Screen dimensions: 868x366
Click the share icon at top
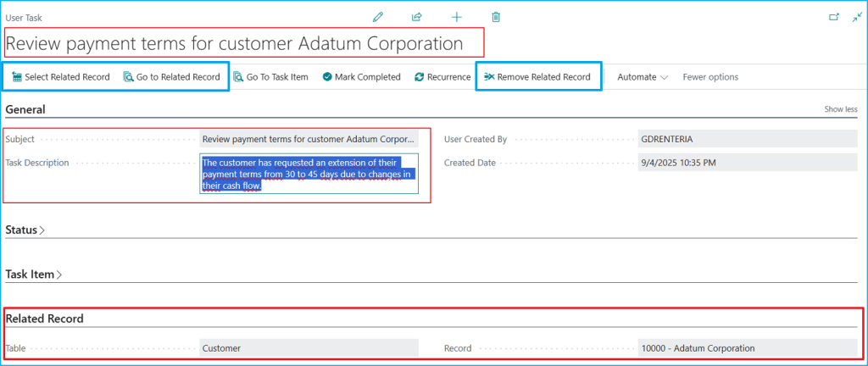(x=417, y=17)
